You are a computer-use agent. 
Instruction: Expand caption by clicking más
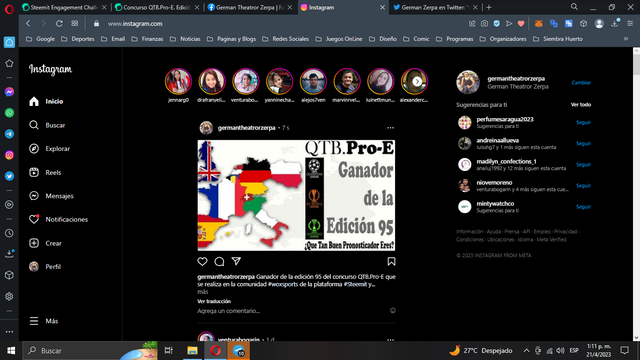(x=203, y=292)
